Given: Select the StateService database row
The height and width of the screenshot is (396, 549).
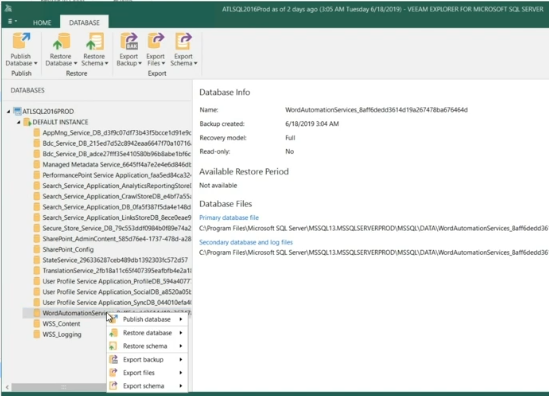Looking at the screenshot, I should pyautogui.click(x=115, y=260).
